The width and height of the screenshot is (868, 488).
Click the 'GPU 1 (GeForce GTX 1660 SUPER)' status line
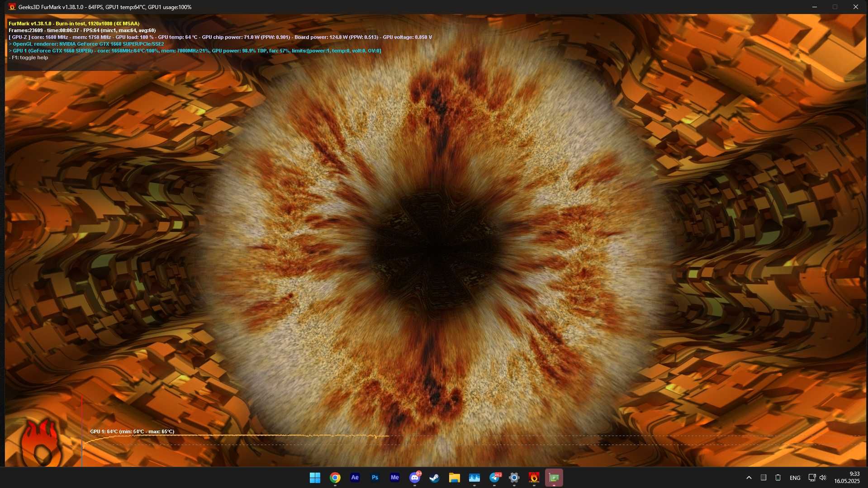click(x=195, y=51)
